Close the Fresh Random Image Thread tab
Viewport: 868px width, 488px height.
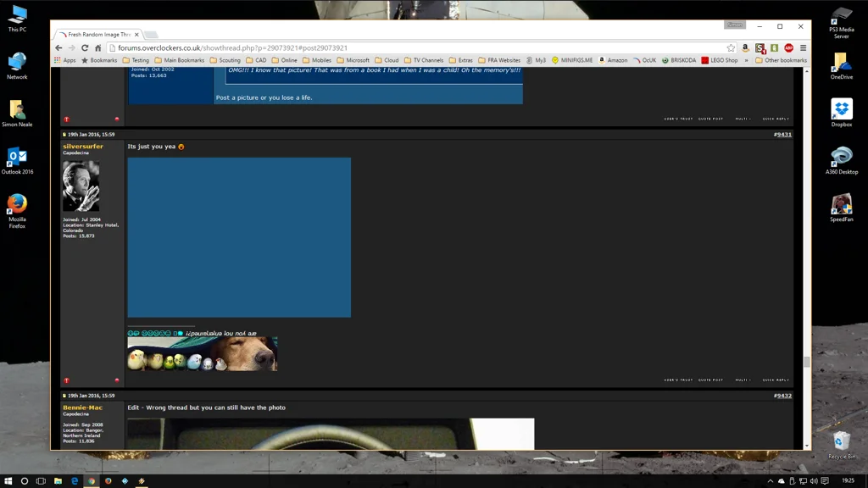point(136,34)
